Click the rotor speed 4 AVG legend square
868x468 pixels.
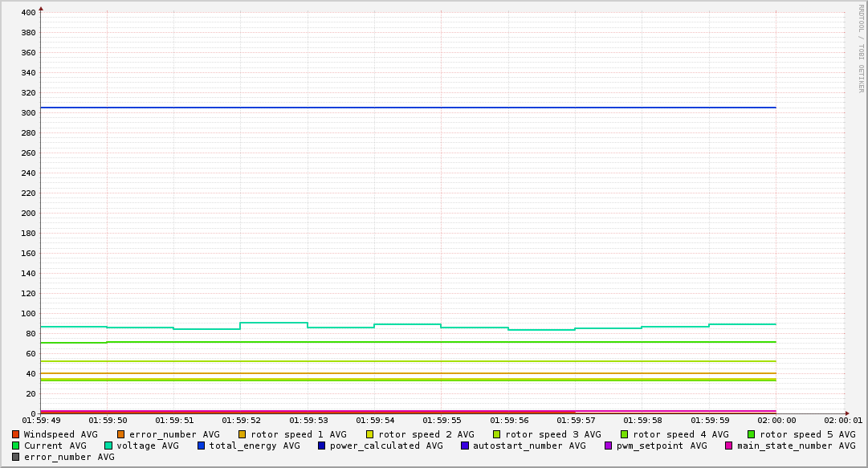click(x=624, y=434)
